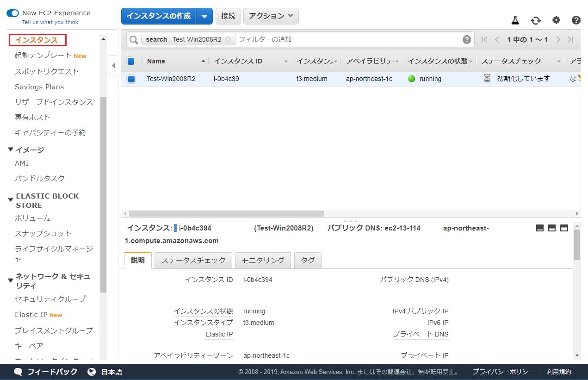Open Elastic IP in the sidebar

point(31,314)
